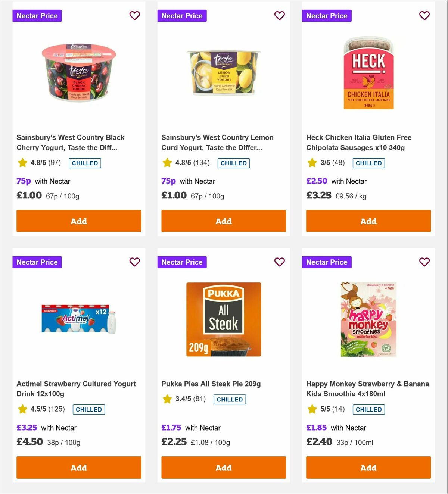This screenshot has width=448, height=494.
Task: Favourite the Pukka All Steak Pie
Action: (279, 262)
